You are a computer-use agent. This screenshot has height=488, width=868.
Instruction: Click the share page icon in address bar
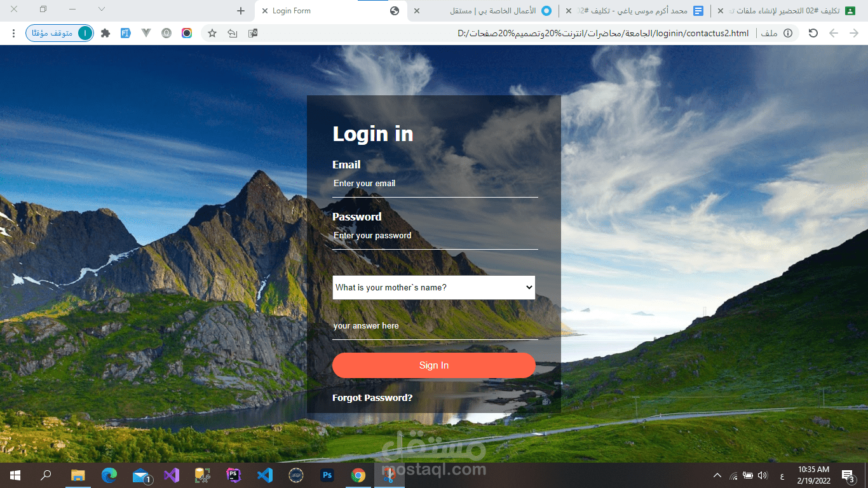[233, 33]
